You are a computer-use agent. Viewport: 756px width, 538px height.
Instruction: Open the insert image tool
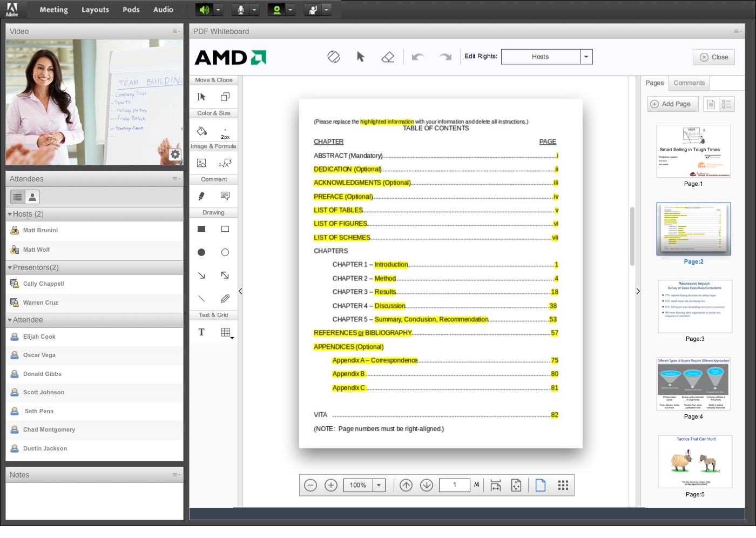pos(201,163)
